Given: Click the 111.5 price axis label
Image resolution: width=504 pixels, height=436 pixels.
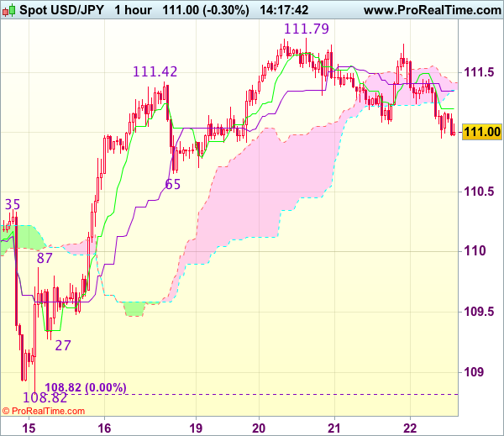Looking at the screenshot, I should pyautogui.click(x=479, y=72).
